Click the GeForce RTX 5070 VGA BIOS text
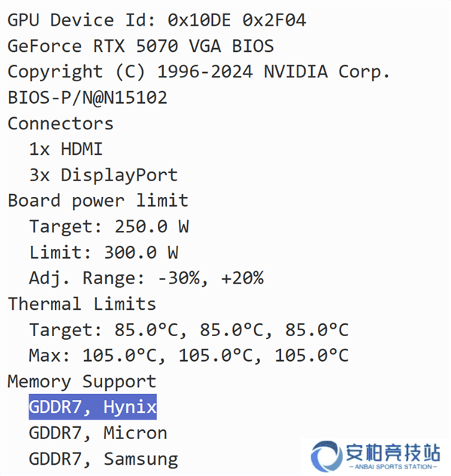The image size is (451, 476). click(141, 46)
